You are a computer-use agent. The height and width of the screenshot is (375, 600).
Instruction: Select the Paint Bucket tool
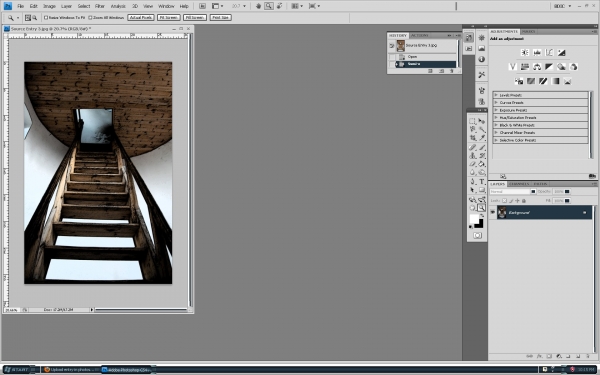point(482,164)
